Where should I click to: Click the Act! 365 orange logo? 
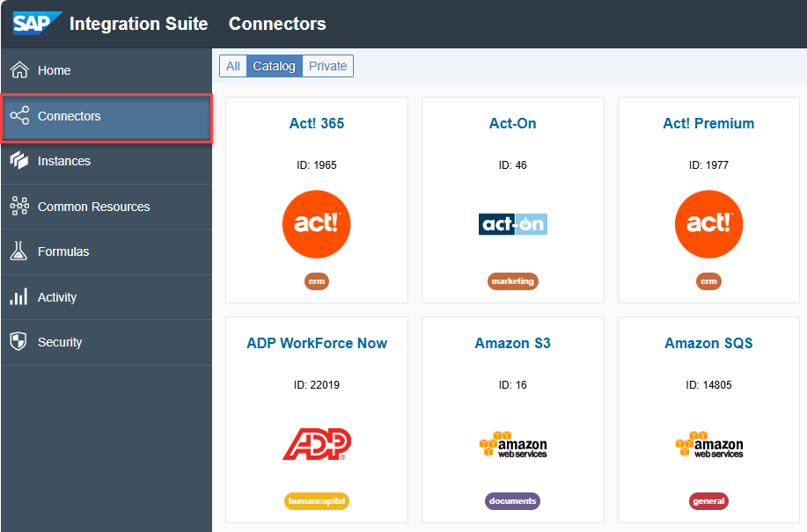pos(317,224)
